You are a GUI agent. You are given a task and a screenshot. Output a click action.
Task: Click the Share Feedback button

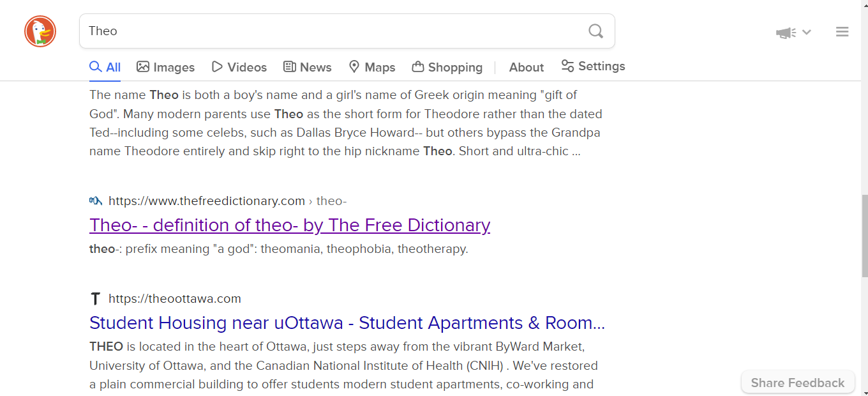tap(798, 383)
